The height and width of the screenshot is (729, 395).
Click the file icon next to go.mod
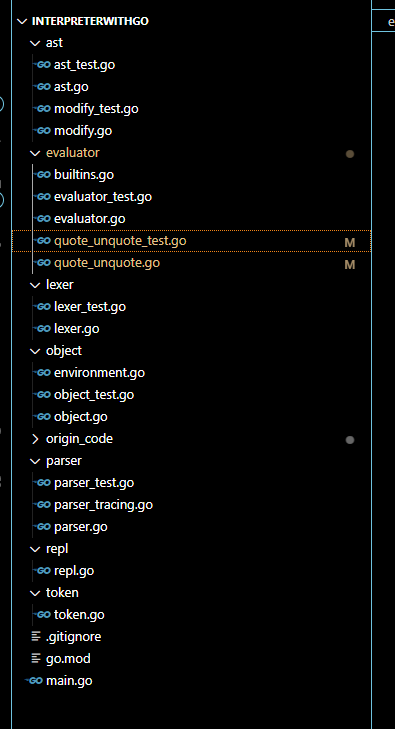(36, 658)
